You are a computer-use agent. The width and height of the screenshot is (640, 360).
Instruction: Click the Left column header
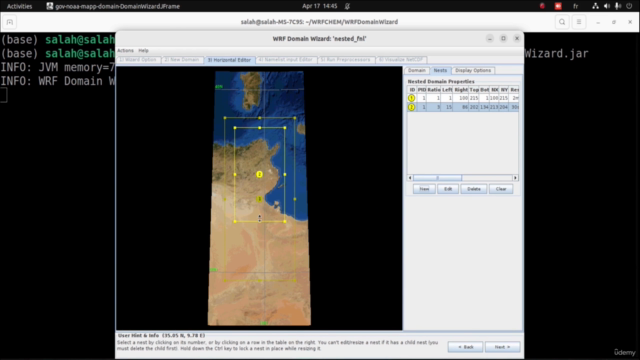(x=447, y=90)
